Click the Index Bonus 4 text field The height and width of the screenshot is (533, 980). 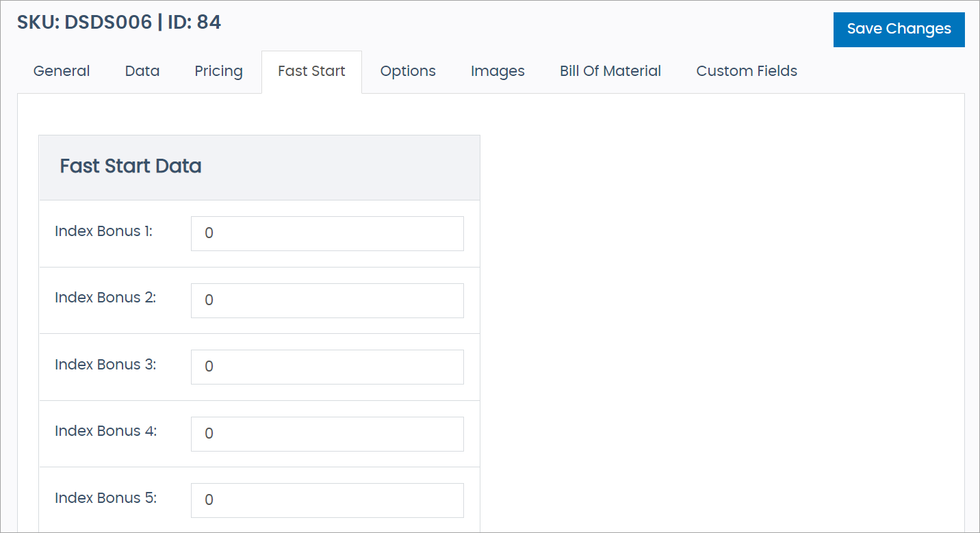pos(327,434)
